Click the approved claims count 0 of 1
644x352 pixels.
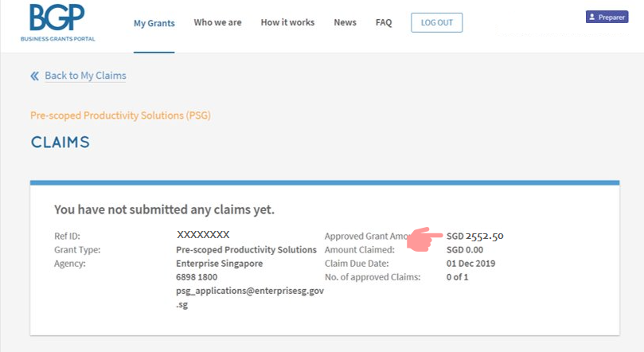tap(457, 277)
